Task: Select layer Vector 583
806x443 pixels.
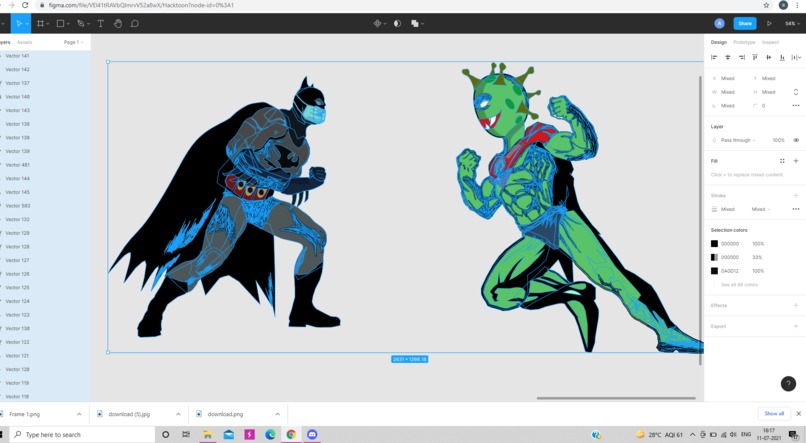Action: click(17, 206)
